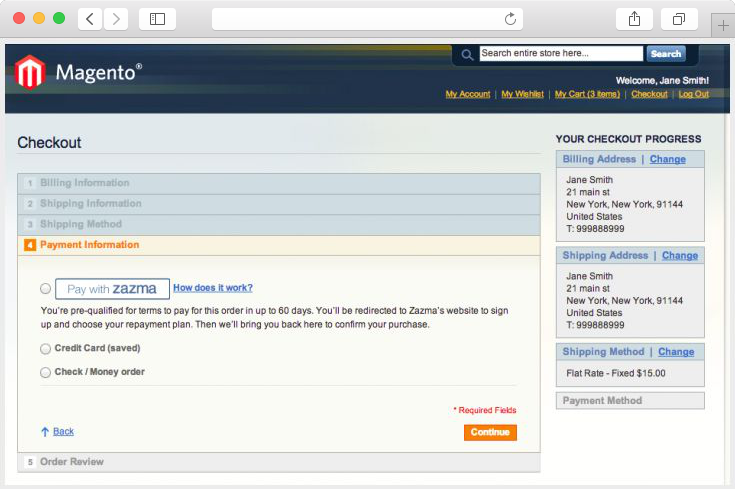Click the Checkout page heading
The height and width of the screenshot is (489, 735).
[x=49, y=143]
